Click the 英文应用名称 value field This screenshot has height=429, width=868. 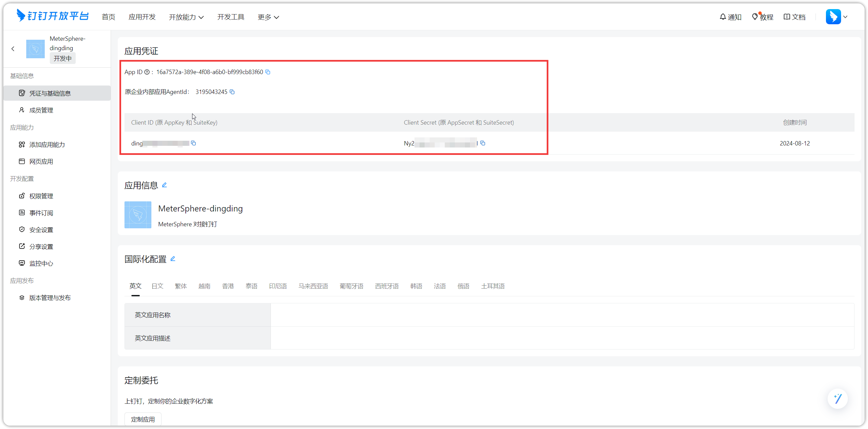coord(563,315)
